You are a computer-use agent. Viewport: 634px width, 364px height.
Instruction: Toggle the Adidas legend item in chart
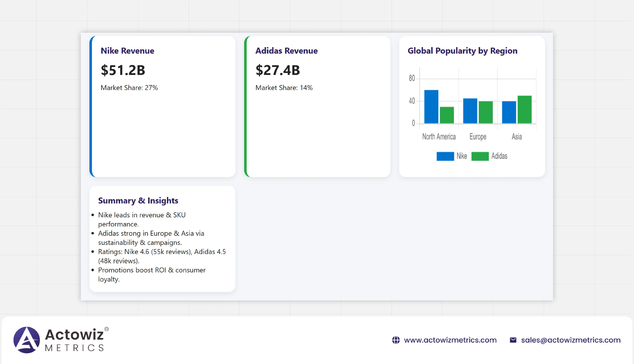tap(499, 156)
